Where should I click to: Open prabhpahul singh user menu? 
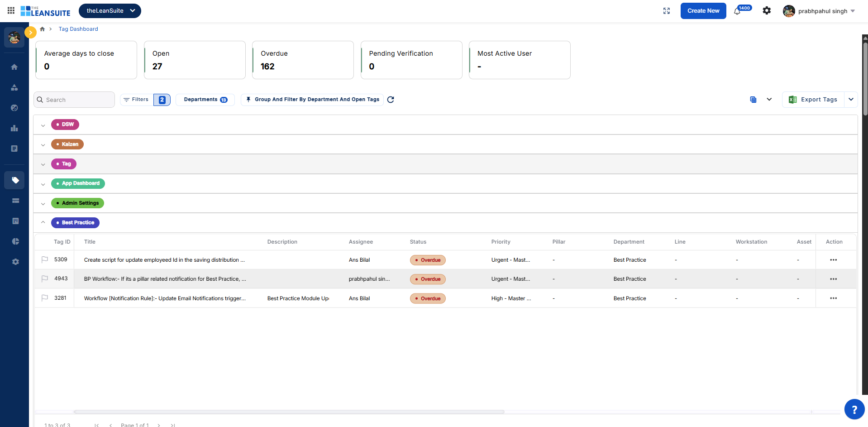(819, 11)
